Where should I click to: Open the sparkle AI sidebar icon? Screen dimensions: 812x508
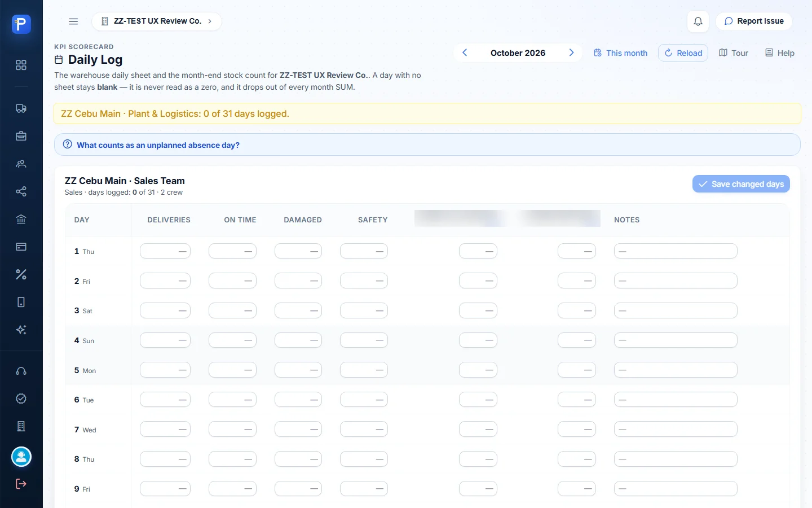tap(21, 330)
